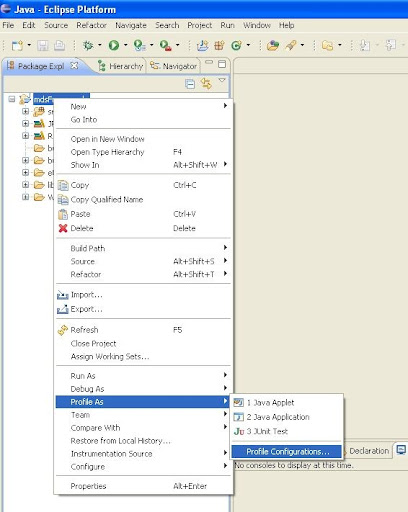Open the Instrumentation Source submenu
This screenshot has width=408, height=512.
(x=143, y=454)
